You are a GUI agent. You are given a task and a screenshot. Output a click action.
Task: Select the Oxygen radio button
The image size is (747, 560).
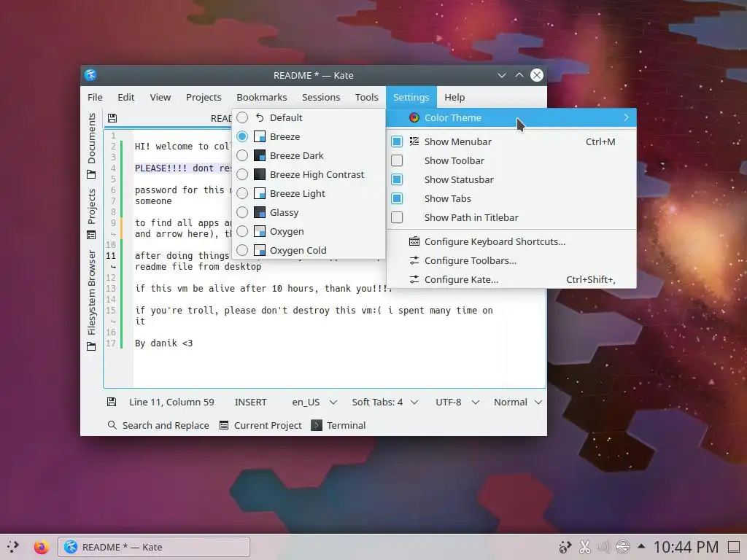[x=242, y=231]
